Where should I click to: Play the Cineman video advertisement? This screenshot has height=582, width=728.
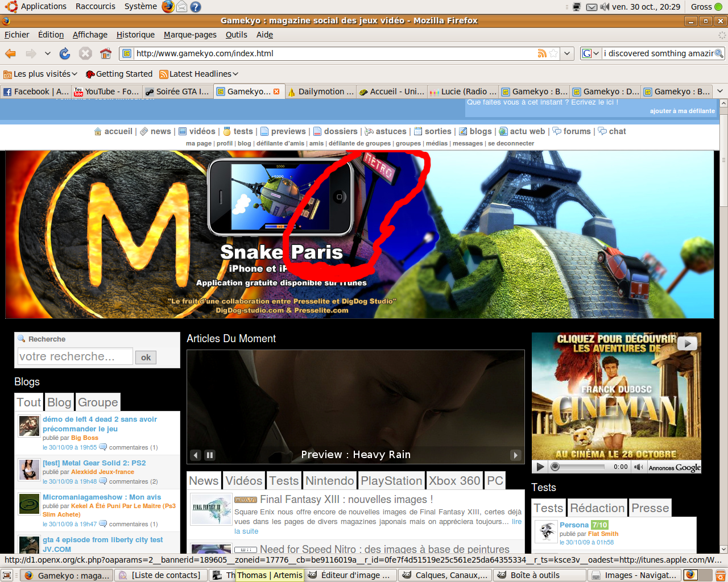click(540, 467)
